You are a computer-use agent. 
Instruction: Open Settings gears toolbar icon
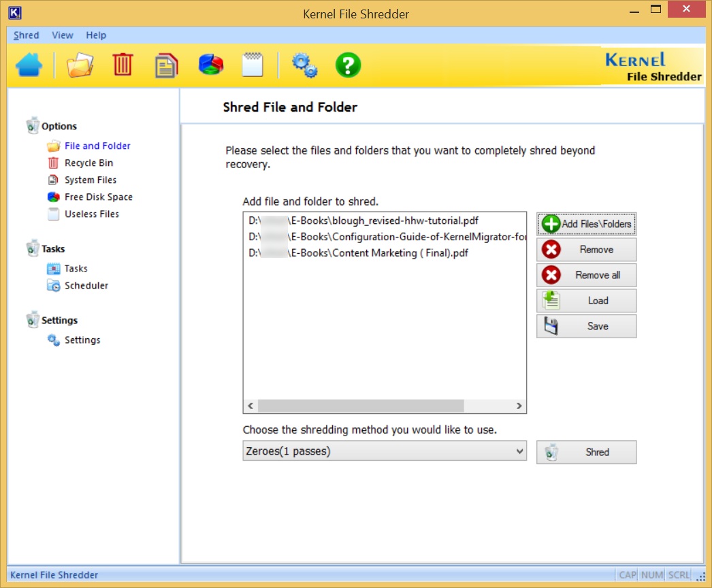click(304, 65)
